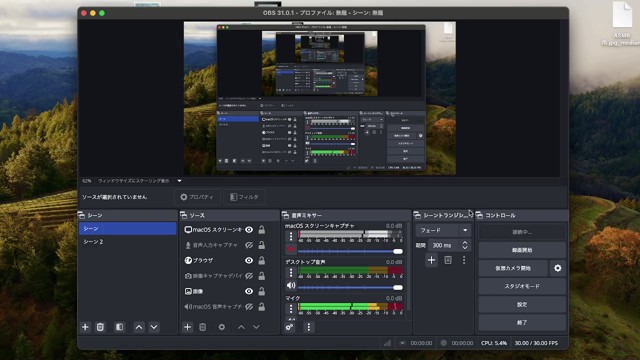The width and height of the screenshot is (640, 360).
Task: Click the CPU: 5.4% status bar entry
Action: click(494, 343)
